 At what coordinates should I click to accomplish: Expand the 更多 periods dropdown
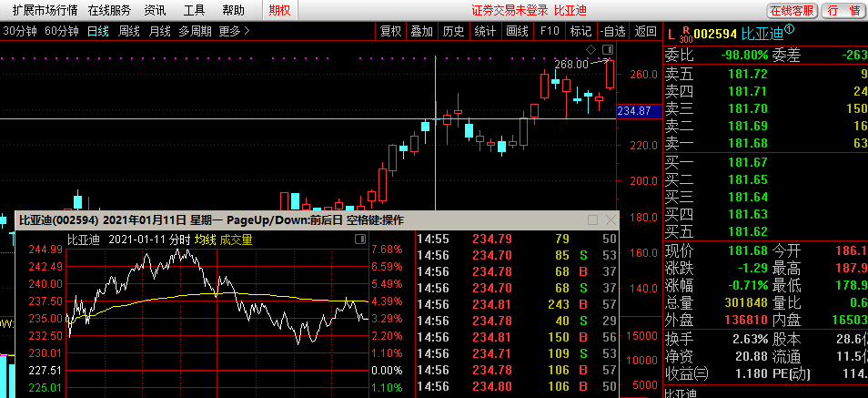pyautogui.click(x=234, y=31)
